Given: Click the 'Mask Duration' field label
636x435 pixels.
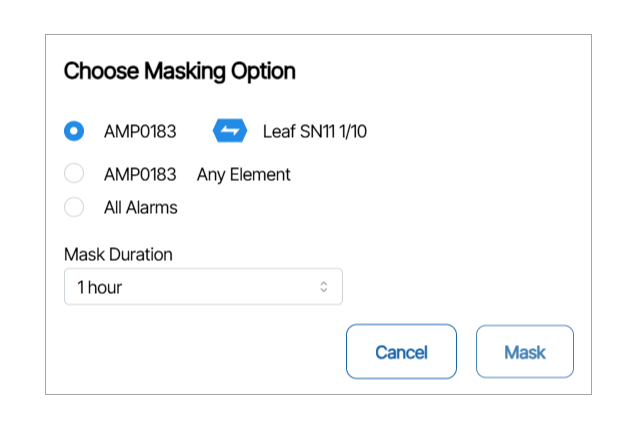Looking at the screenshot, I should tap(118, 254).
